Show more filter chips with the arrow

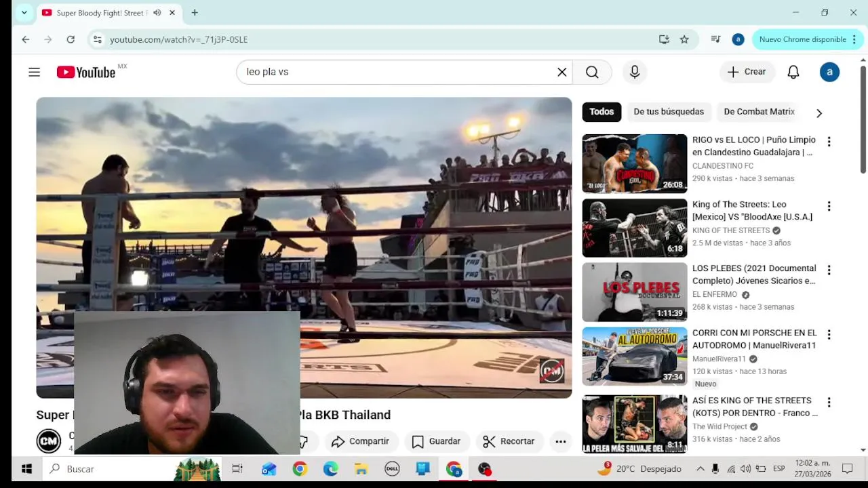818,113
